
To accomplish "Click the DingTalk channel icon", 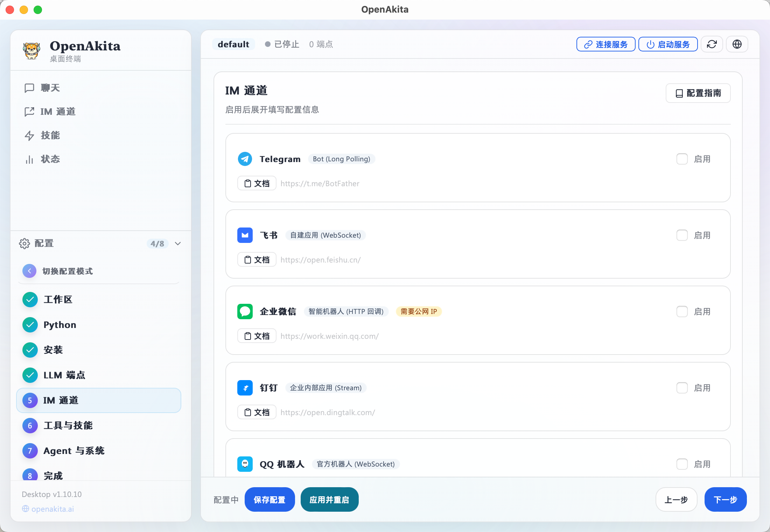I will click(x=245, y=388).
